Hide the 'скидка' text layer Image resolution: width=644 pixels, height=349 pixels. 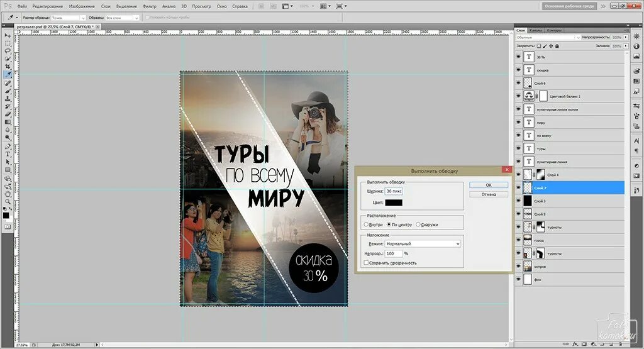pos(518,70)
